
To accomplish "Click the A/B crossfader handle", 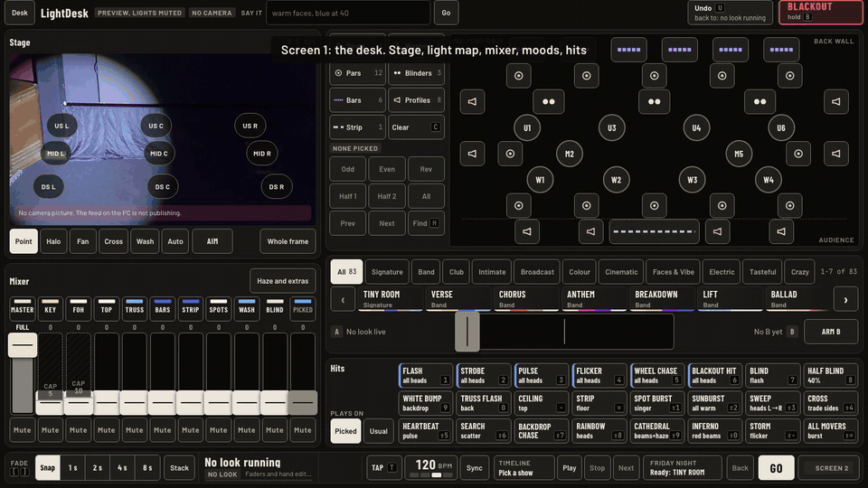I will (x=467, y=332).
